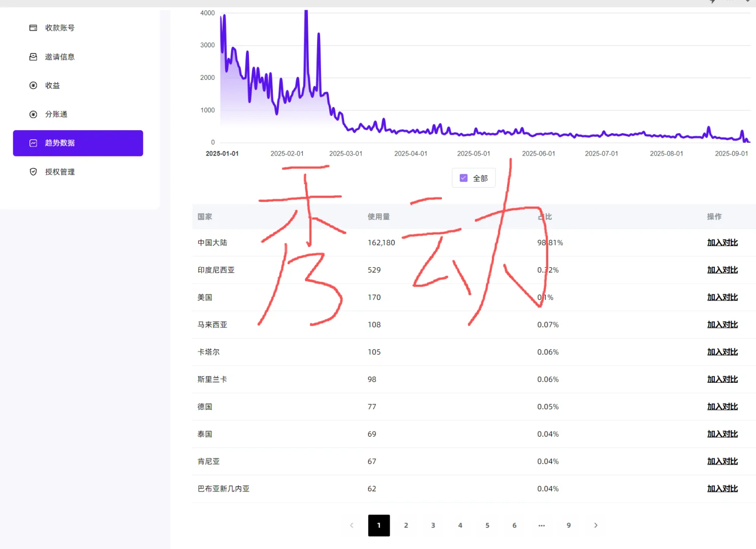
Task: Click the 分账通 currency icon
Action: [33, 114]
